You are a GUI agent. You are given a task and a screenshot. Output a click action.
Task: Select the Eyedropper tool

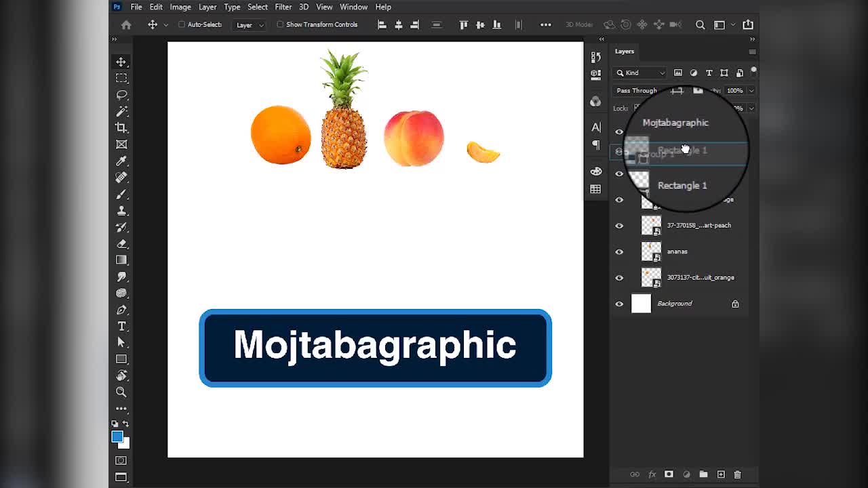click(x=121, y=161)
